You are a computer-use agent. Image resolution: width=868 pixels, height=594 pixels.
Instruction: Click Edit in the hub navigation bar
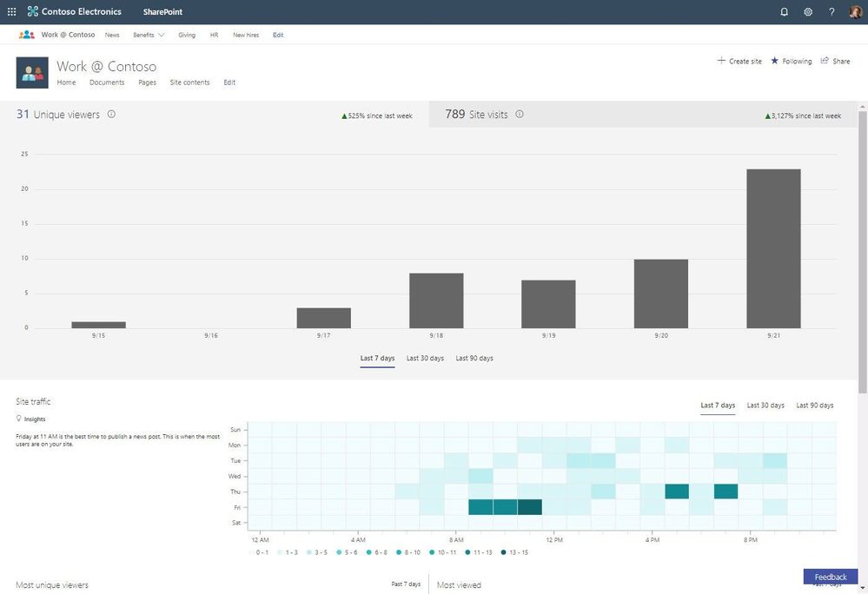point(278,35)
